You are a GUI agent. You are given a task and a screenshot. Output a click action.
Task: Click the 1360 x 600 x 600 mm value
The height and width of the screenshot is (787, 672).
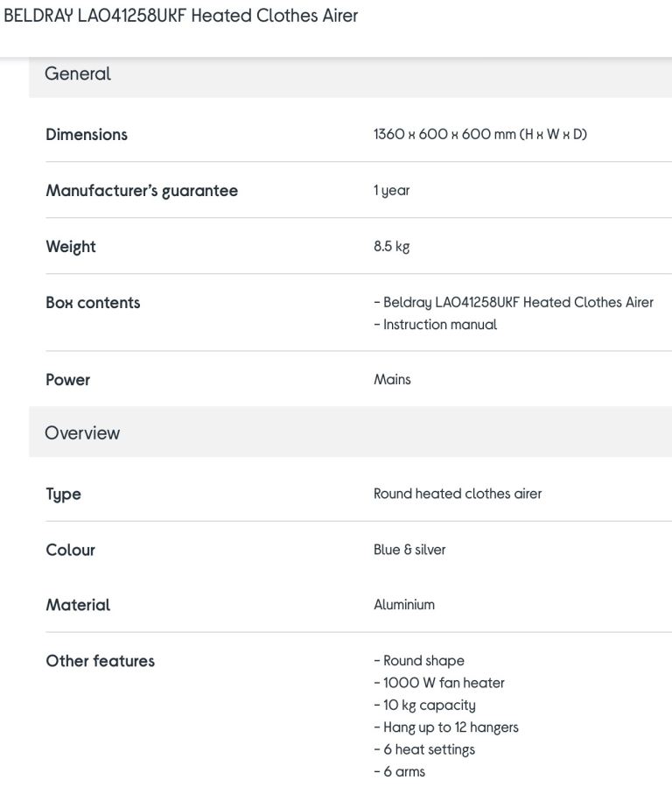pyautogui.click(x=479, y=135)
